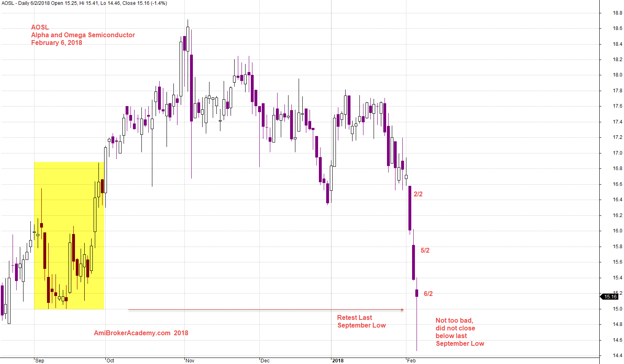Click the 'Sep' label on time axis

(40, 361)
